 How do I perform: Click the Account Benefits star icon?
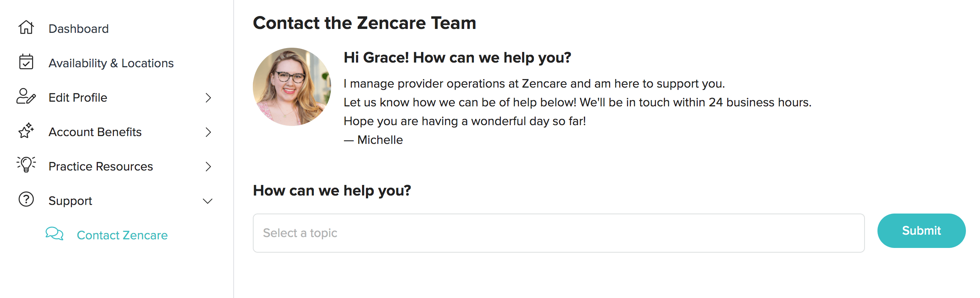click(25, 132)
